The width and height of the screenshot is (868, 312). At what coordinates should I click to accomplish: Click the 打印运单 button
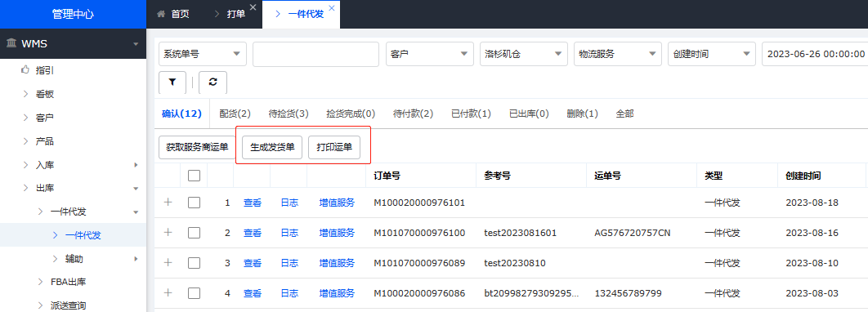coord(334,148)
